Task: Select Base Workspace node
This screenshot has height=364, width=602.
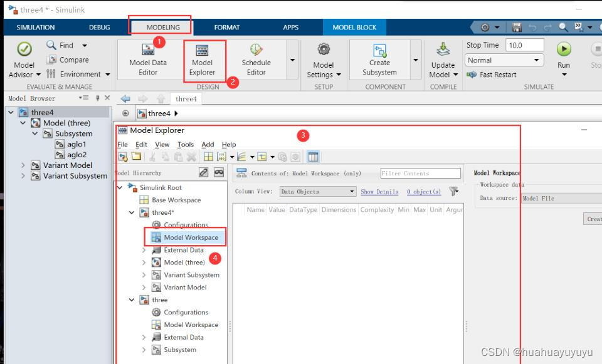Action: [176, 200]
